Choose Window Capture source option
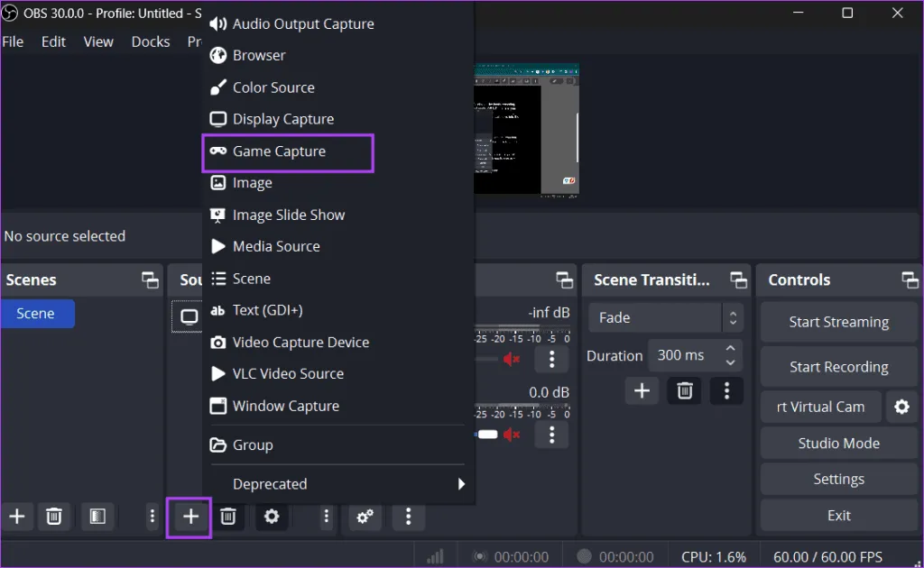The height and width of the screenshot is (568, 924). (285, 406)
